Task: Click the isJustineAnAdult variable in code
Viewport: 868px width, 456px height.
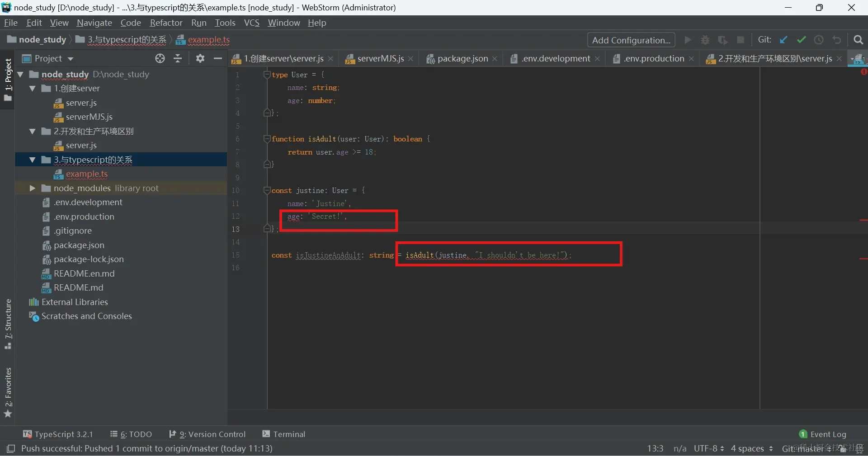Action: [x=328, y=255]
